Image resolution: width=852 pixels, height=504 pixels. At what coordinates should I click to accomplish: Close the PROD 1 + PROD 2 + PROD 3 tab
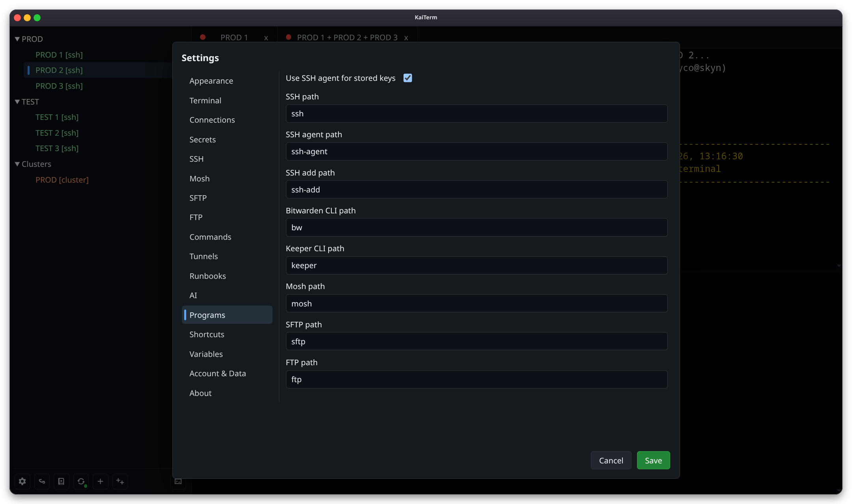(x=406, y=38)
